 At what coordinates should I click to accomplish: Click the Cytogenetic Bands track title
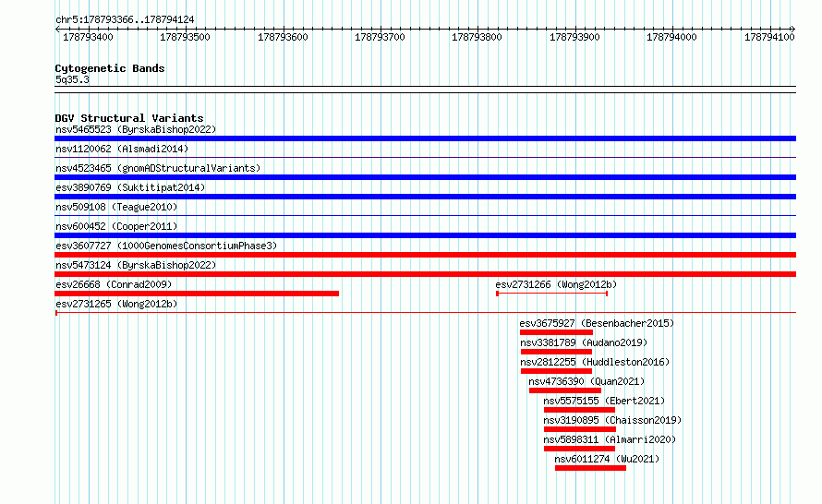tap(110, 68)
